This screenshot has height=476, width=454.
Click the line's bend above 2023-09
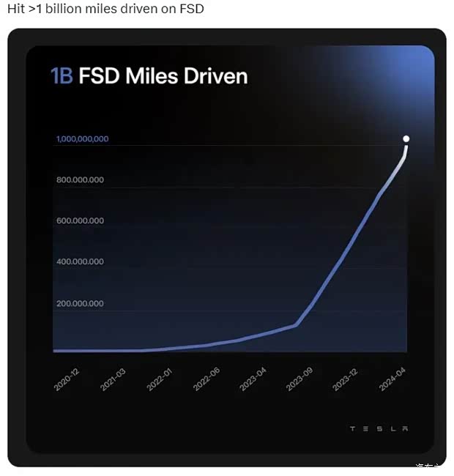click(x=296, y=324)
